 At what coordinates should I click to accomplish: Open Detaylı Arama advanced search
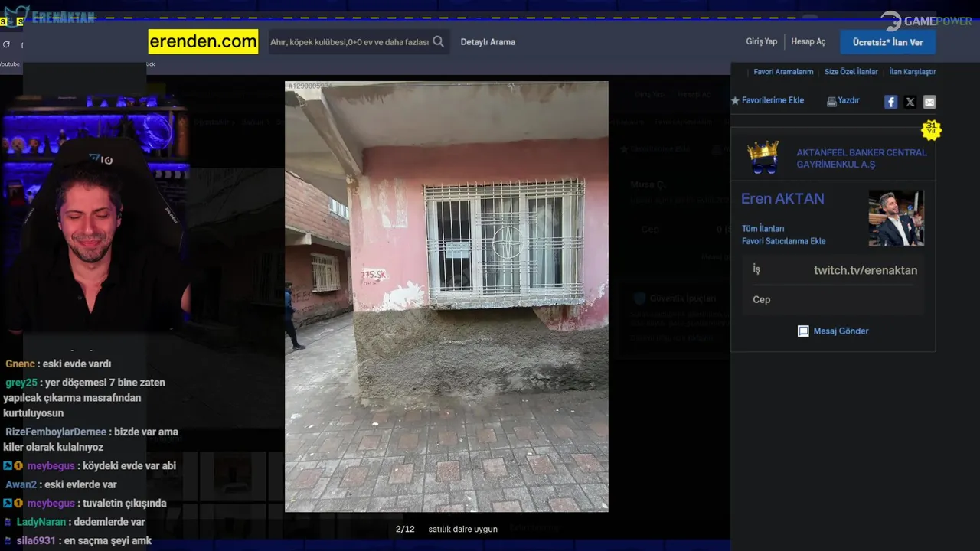[x=488, y=42]
